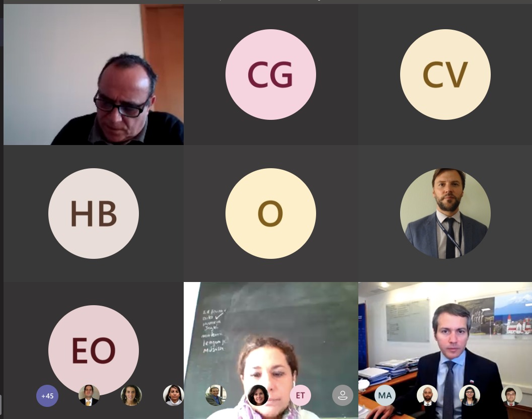Open the +45 overflow participants badge
This screenshot has width=532, height=419.
tap(47, 395)
